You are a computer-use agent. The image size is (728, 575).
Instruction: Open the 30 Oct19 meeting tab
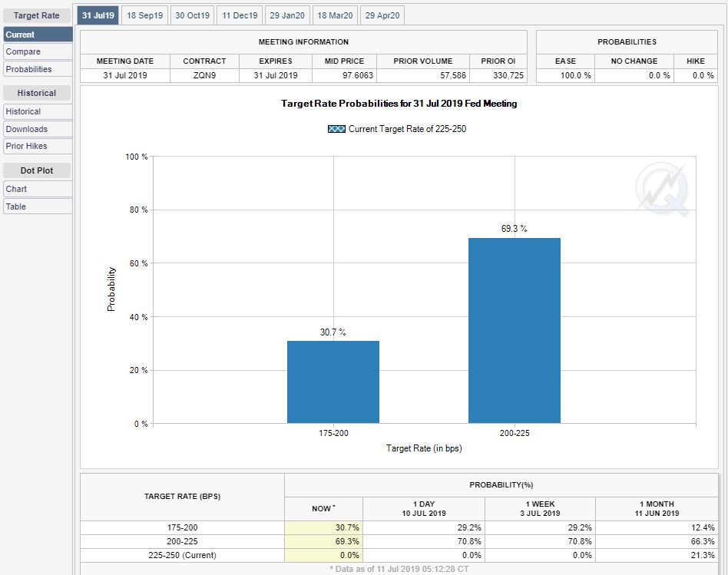pyautogui.click(x=191, y=15)
